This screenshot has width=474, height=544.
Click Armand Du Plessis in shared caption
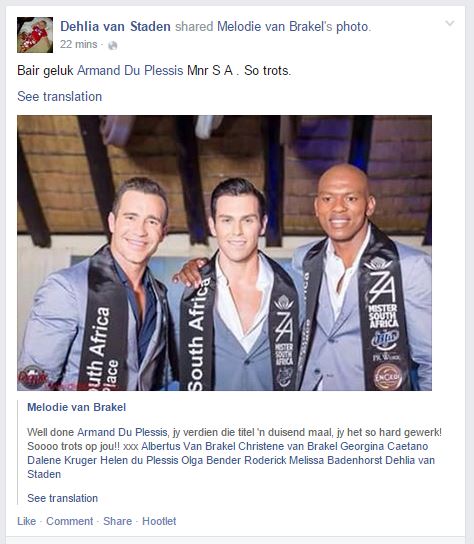pos(122,432)
